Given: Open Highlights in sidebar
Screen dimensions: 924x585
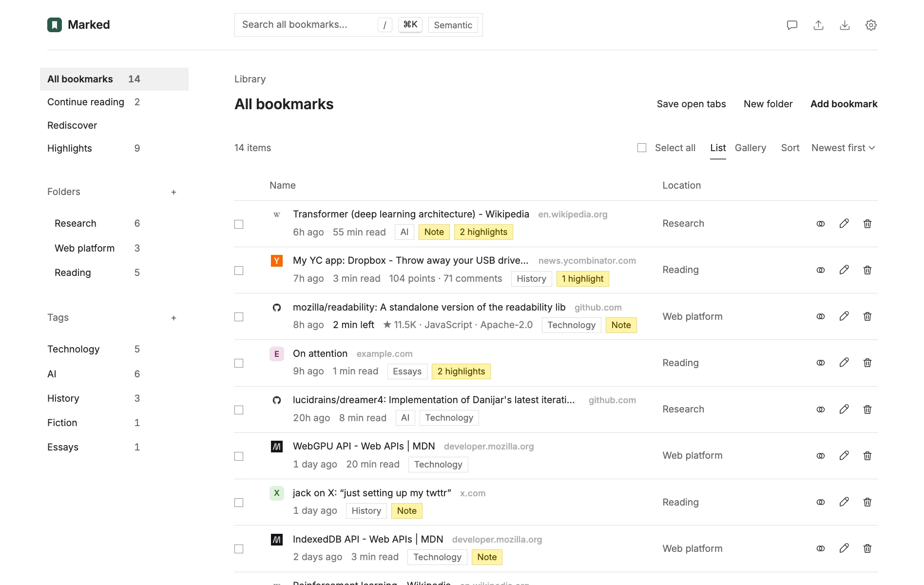Looking at the screenshot, I should [114, 148].
